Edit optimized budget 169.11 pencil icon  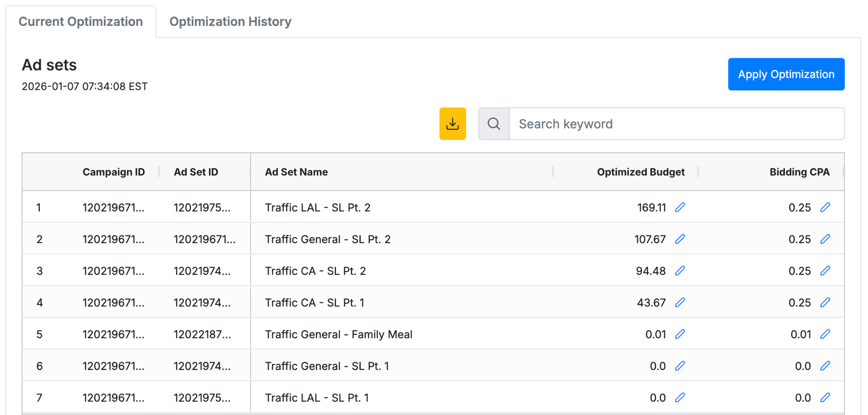(x=680, y=207)
